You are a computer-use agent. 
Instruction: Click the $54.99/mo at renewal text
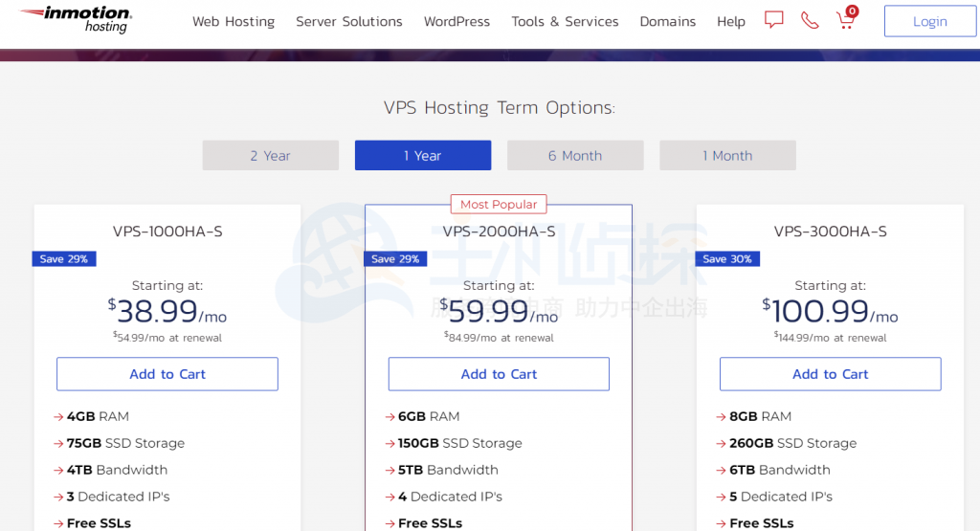[x=167, y=338]
